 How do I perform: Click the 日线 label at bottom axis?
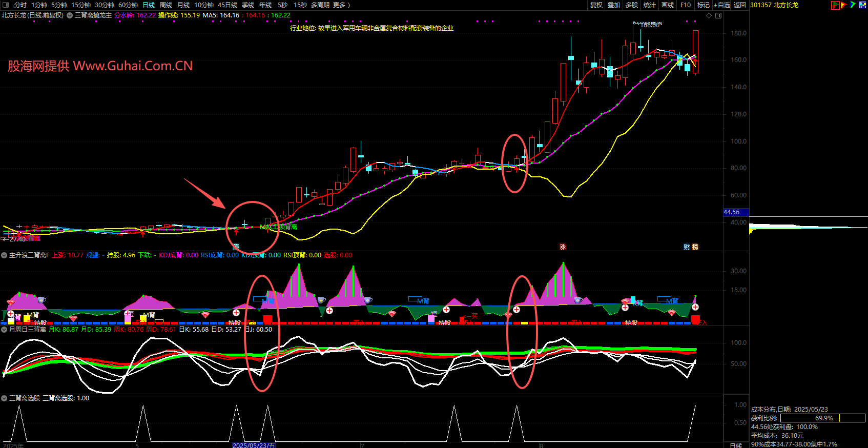[736, 445]
